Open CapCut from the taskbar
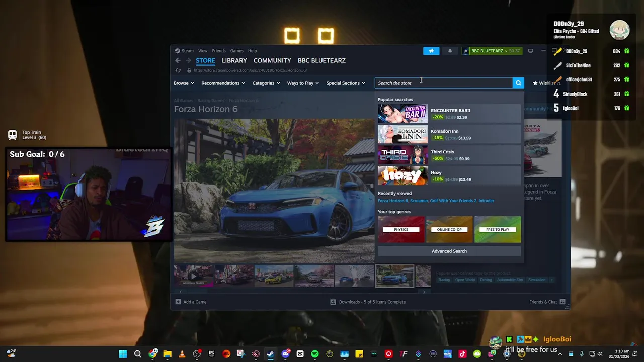Screen dimensions: 644x362 click(x=300, y=354)
